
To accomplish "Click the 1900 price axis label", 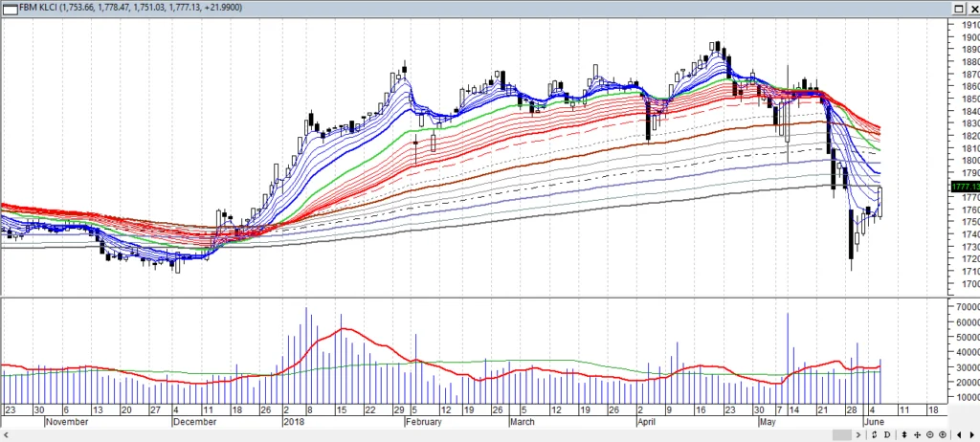I will tap(971, 37).
